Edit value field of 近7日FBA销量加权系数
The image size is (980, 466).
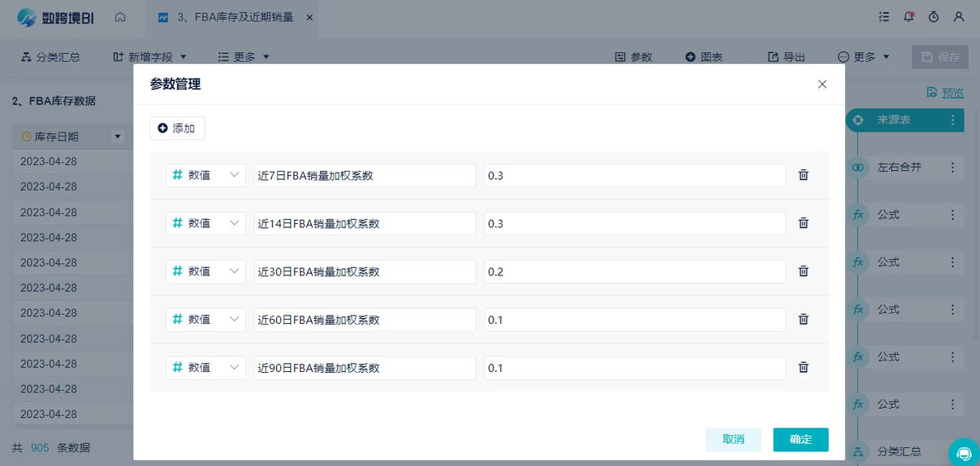(635, 175)
